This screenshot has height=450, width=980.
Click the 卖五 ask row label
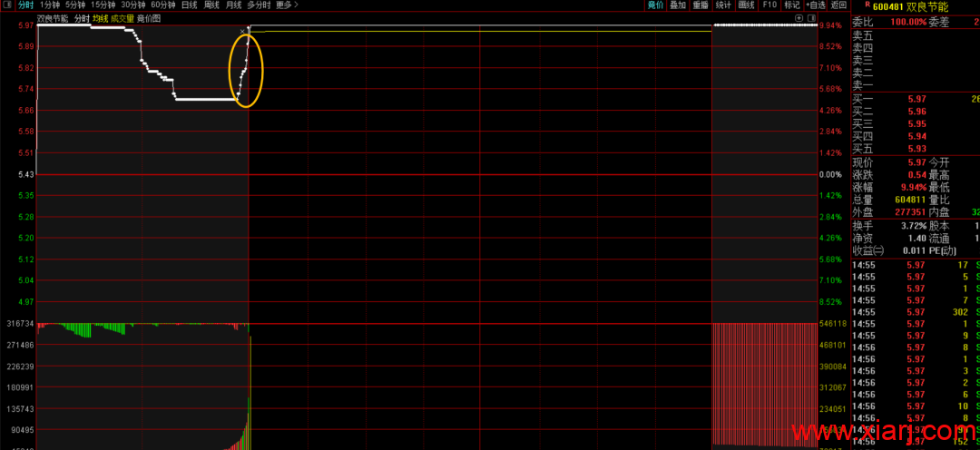(x=863, y=35)
